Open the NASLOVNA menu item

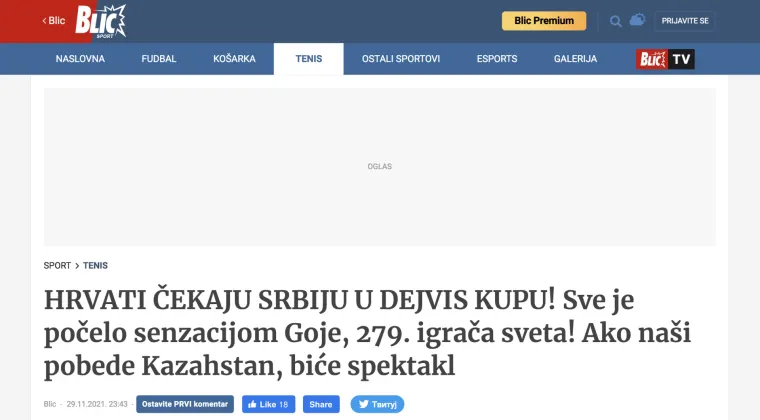(x=80, y=59)
